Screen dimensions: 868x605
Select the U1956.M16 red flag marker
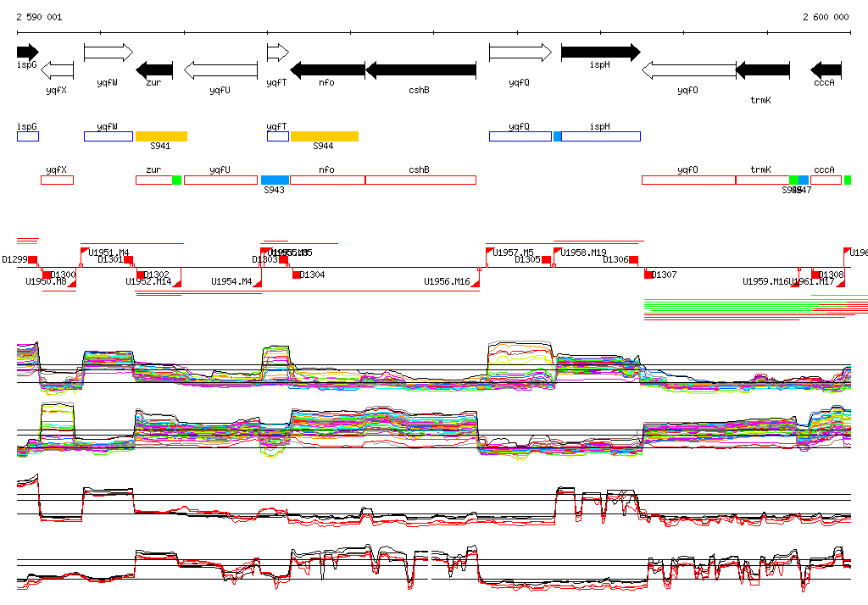(476, 282)
